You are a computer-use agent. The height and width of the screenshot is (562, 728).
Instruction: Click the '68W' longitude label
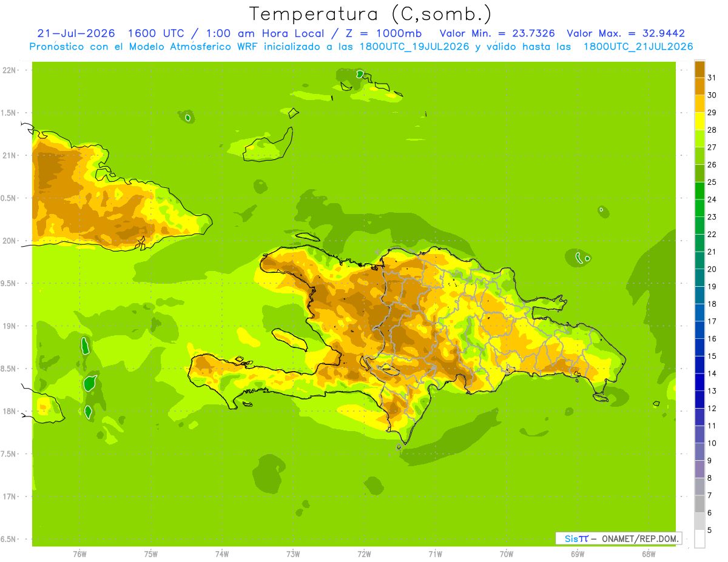(649, 554)
